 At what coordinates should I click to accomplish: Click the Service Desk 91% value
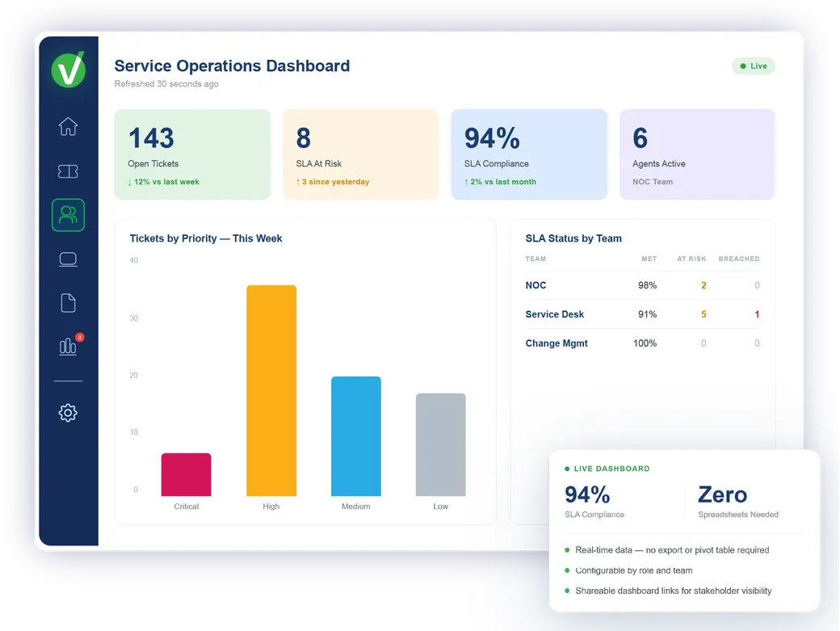coord(647,314)
